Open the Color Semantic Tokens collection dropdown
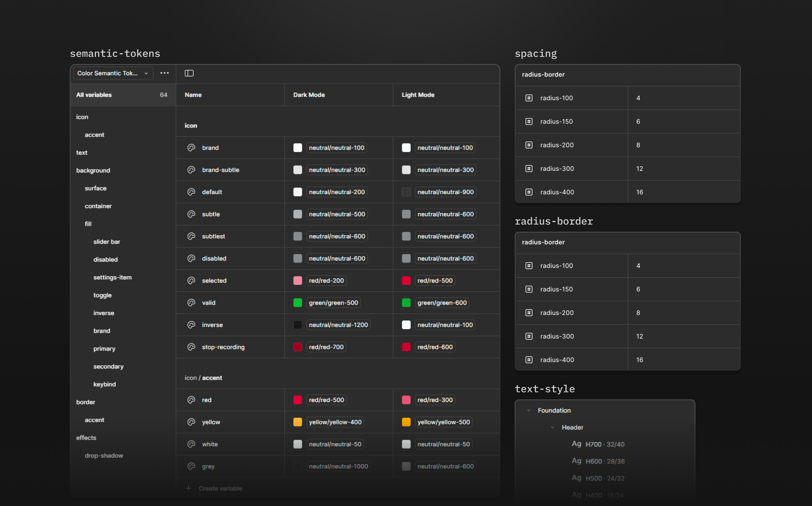Viewport: 812px width, 506px height. click(x=113, y=73)
